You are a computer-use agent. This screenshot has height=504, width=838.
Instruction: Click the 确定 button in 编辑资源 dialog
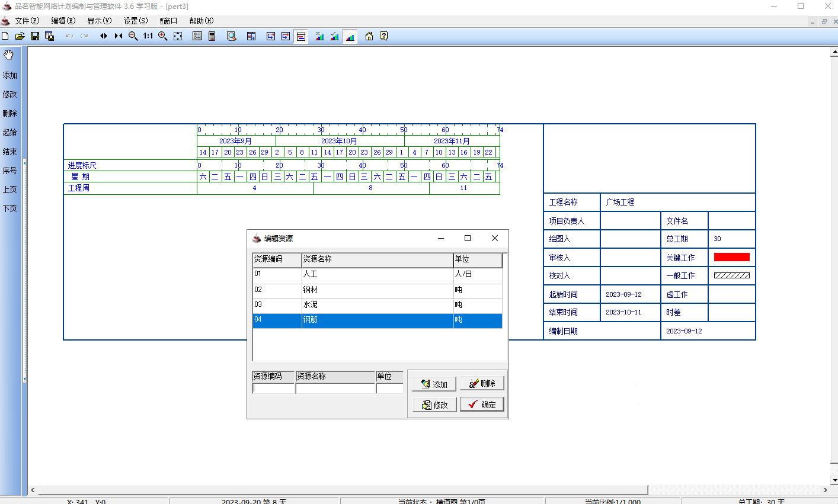tap(482, 405)
